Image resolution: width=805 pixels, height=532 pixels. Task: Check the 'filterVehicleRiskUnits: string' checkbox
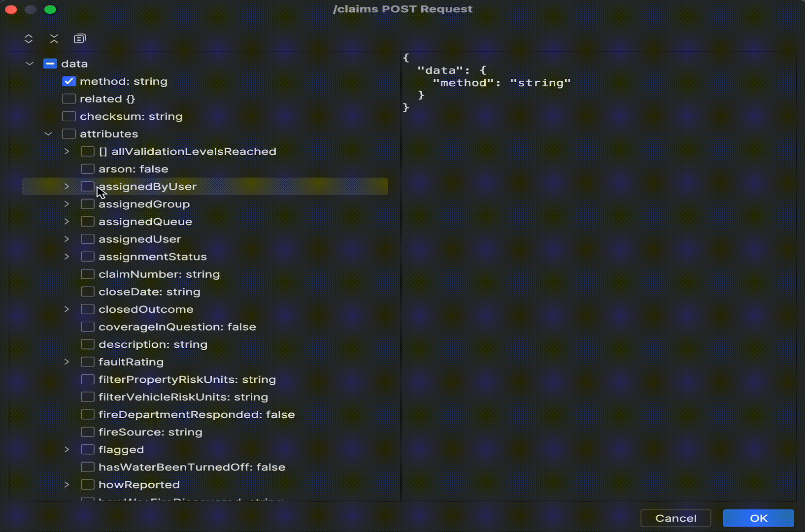[x=88, y=397]
